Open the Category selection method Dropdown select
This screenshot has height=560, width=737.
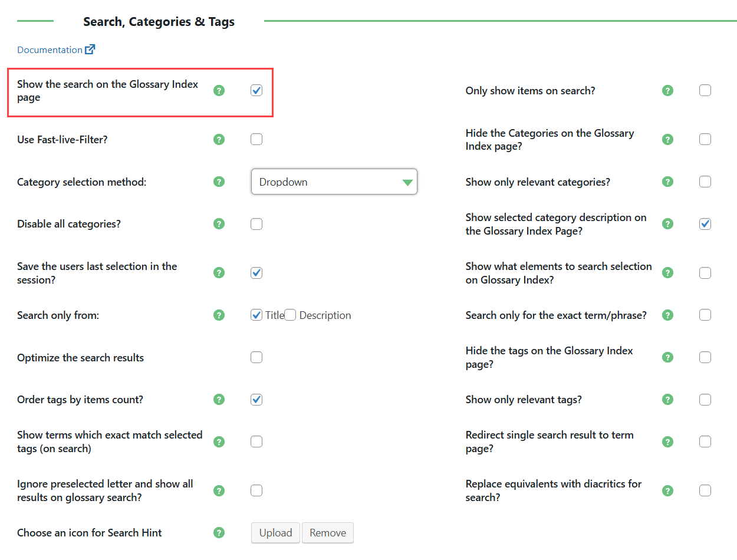coord(334,182)
